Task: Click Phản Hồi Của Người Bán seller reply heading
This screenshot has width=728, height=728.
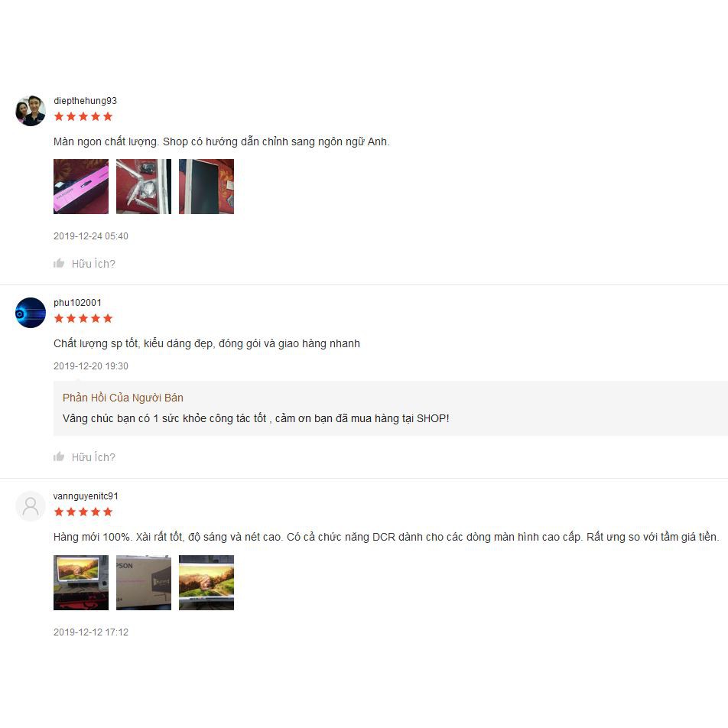Action: pyautogui.click(x=123, y=398)
